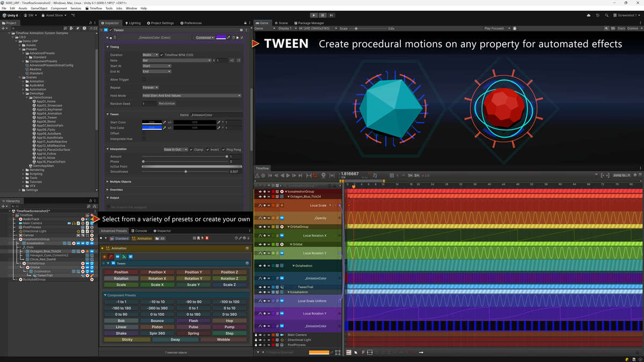
Task: Open the Tween section gear in Advanced Presets
Action: [247, 263]
